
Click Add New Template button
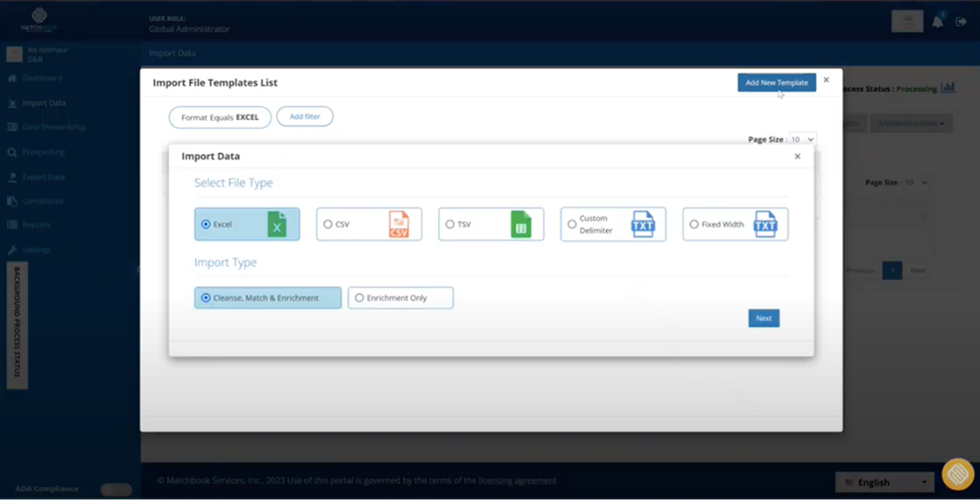coord(776,83)
